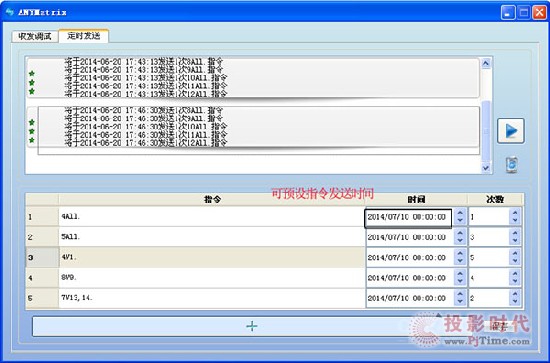The height and width of the screenshot is (363, 550).
Task: Click the 时间 column header
Action: (x=416, y=199)
